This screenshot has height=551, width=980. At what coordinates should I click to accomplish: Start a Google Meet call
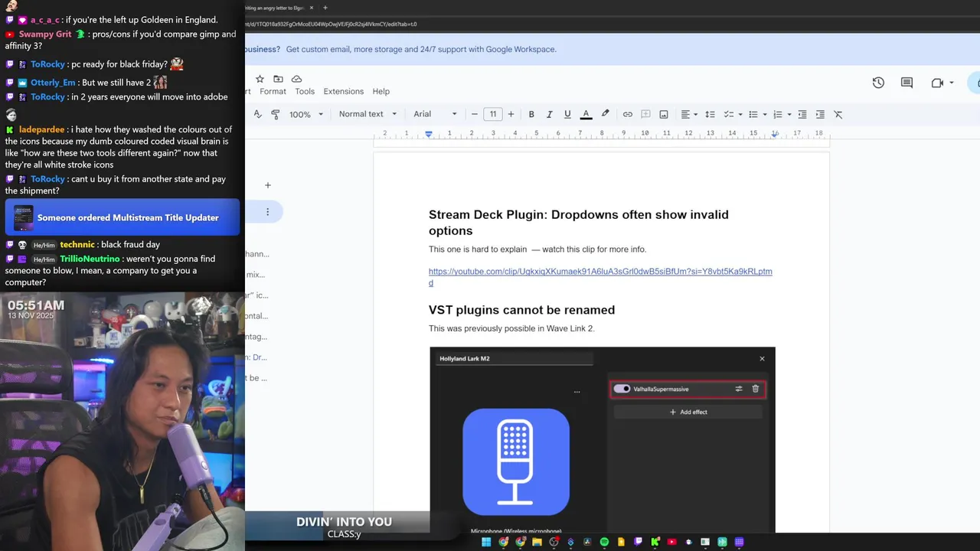937,83
